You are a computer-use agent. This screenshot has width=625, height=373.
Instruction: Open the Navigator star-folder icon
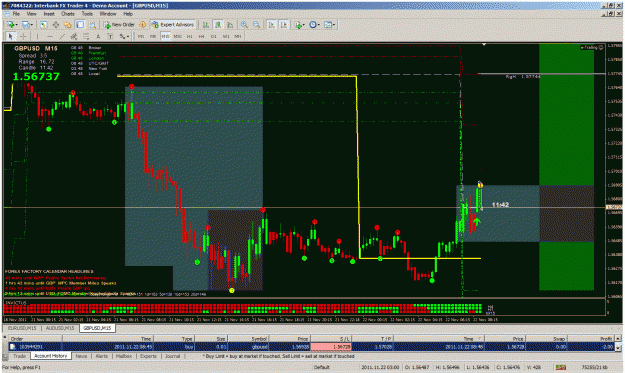[x=68, y=25]
